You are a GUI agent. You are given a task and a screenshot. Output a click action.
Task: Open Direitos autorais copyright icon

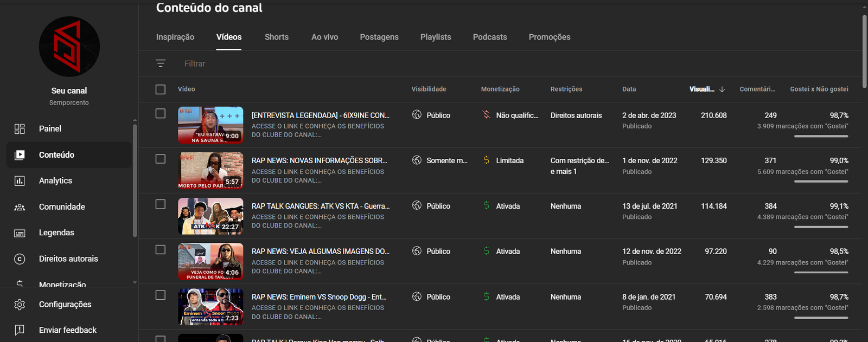pos(20,259)
